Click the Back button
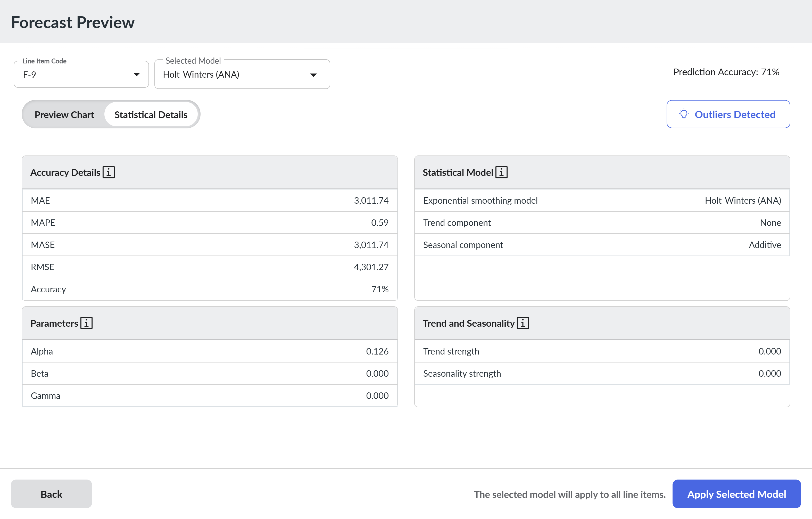812x519 pixels. (51, 494)
